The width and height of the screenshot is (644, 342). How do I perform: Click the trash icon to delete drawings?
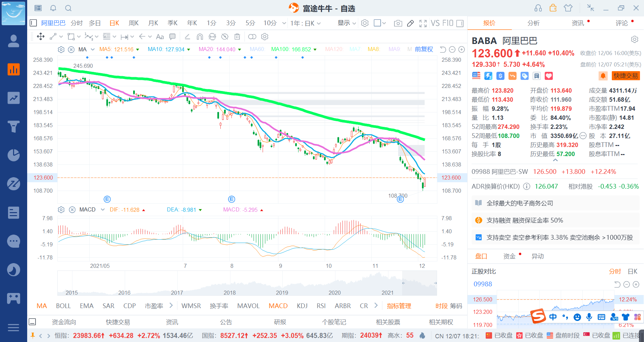[237, 37]
